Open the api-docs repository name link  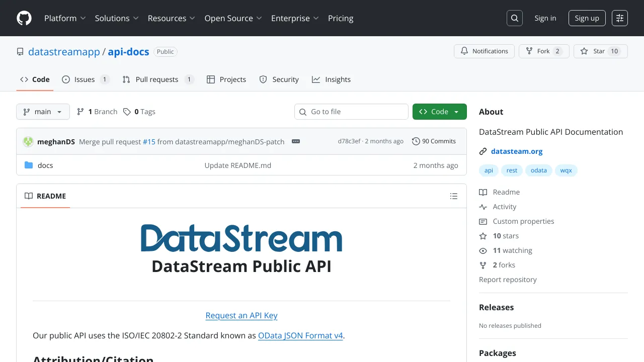(128, 52)
